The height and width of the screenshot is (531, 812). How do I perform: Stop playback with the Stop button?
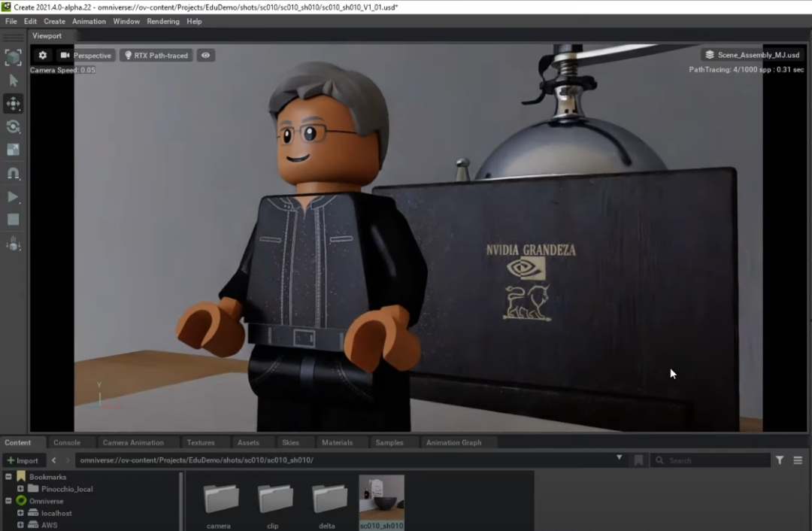[x=13, y=220]
